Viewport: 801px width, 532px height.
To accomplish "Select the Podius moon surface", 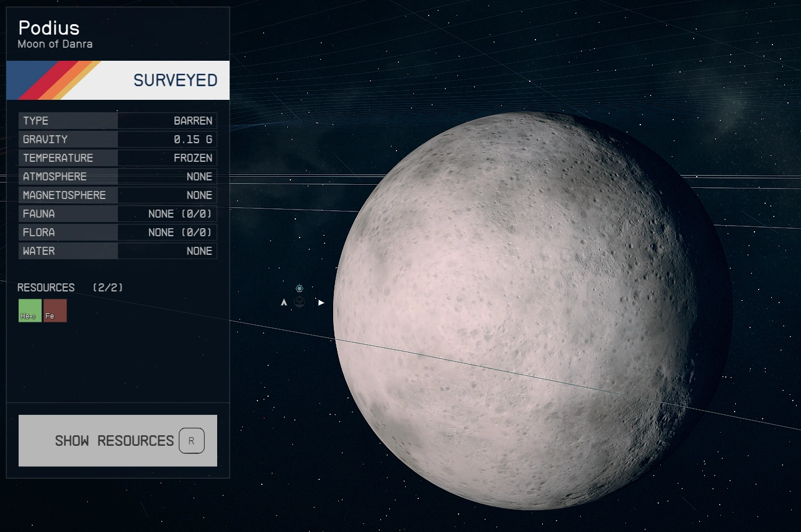I will coord(532,310).
